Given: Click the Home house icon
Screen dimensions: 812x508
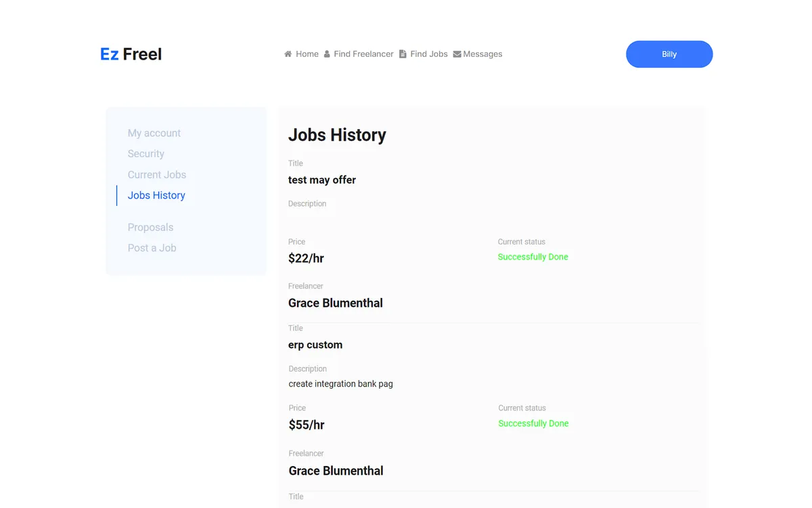Looking at the screenshot, I should (288, 54).
